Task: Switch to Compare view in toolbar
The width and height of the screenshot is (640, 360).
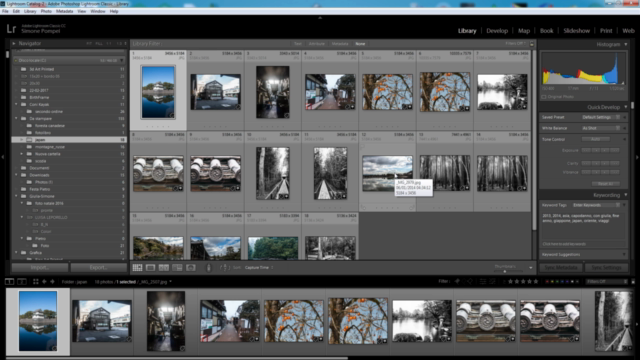Action: [x=164, y=268]
